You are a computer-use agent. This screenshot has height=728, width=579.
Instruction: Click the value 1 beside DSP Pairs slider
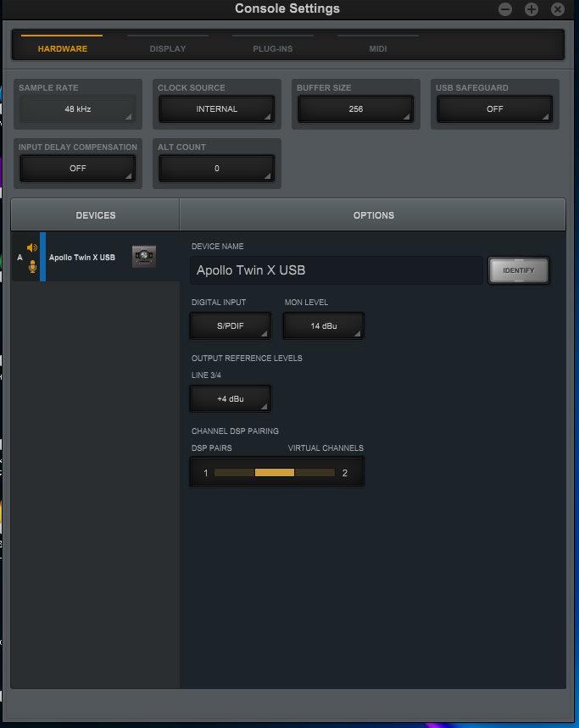206,473
